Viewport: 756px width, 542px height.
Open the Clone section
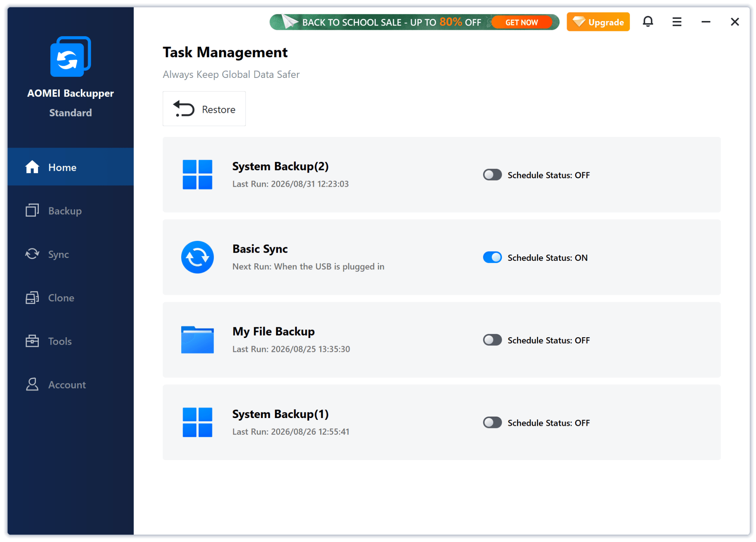[x=71, y=297]
